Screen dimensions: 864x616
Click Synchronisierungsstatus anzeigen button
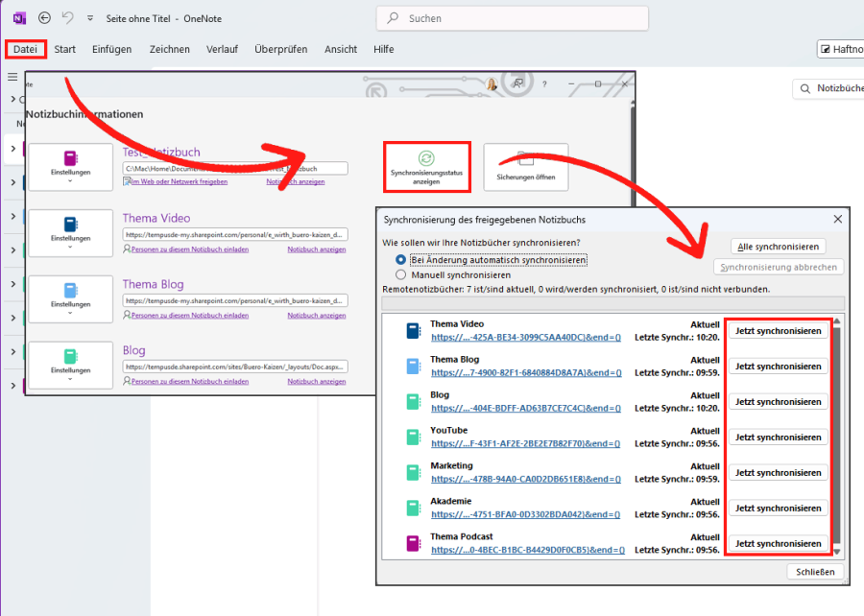point(426,167)
